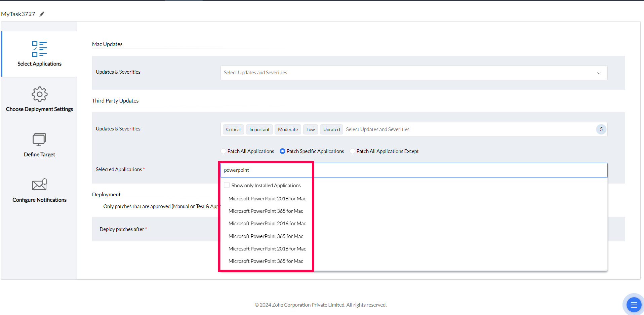Focus the search field containing 'powerpoint'
The image size is (644, 315).
pos(414,170)
